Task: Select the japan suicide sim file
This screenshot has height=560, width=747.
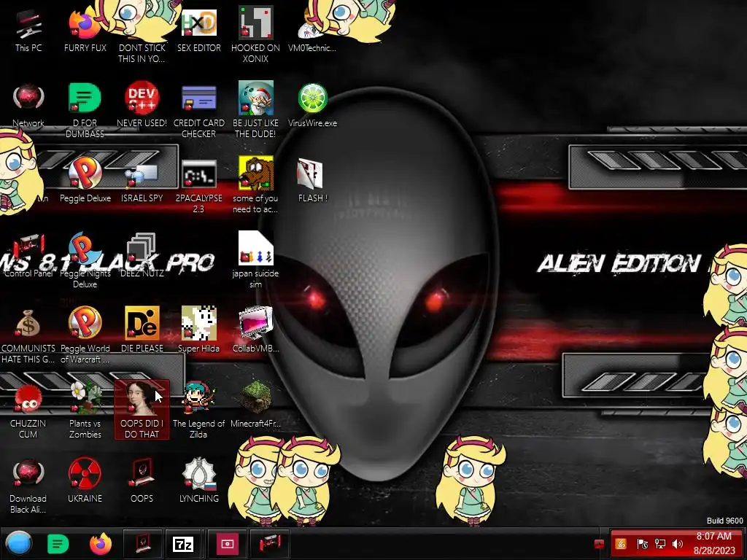Action: coord(255,260)
